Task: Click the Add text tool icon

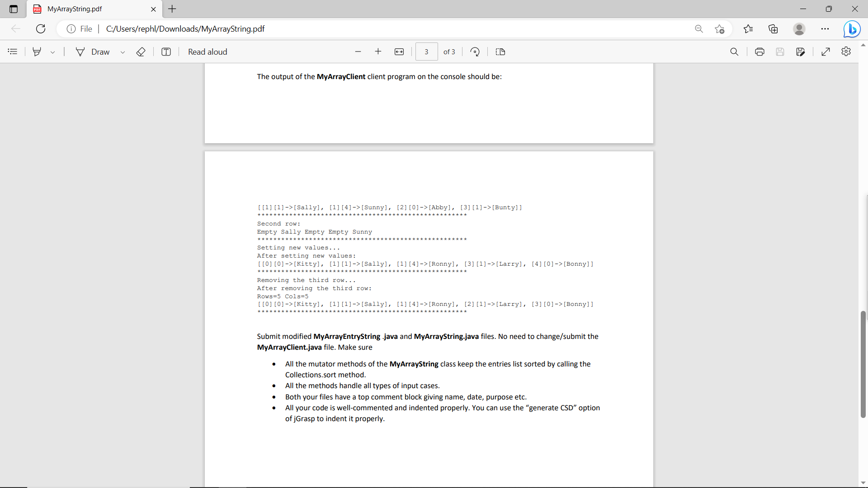Action: point(166,52)
